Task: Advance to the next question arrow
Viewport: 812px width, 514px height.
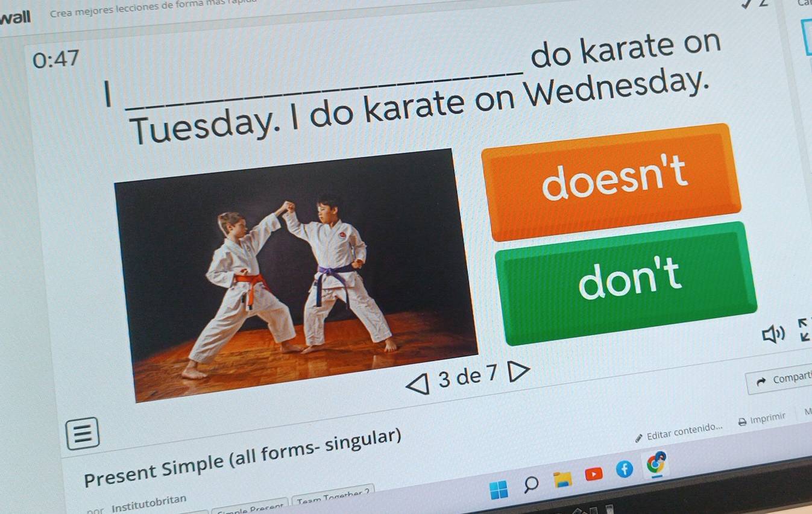Action: coord(517,371)
